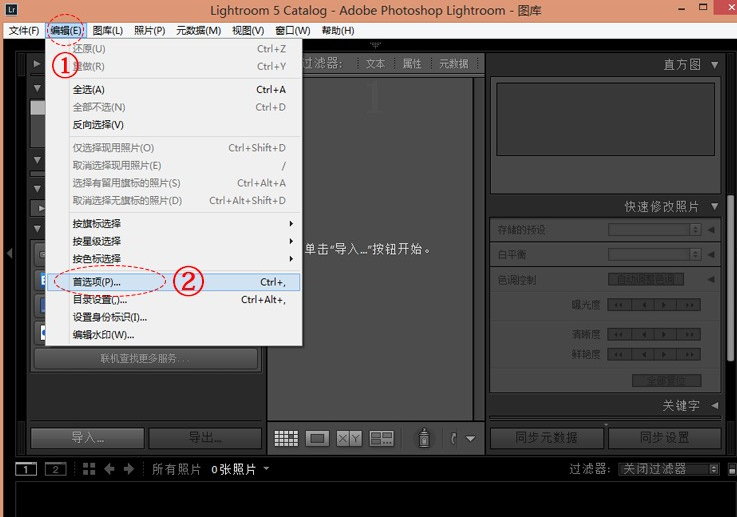Image resolution: width=737 pixels, height=517 pixels.
Task: Switch to grid view icon
Action: coord(286,439)
